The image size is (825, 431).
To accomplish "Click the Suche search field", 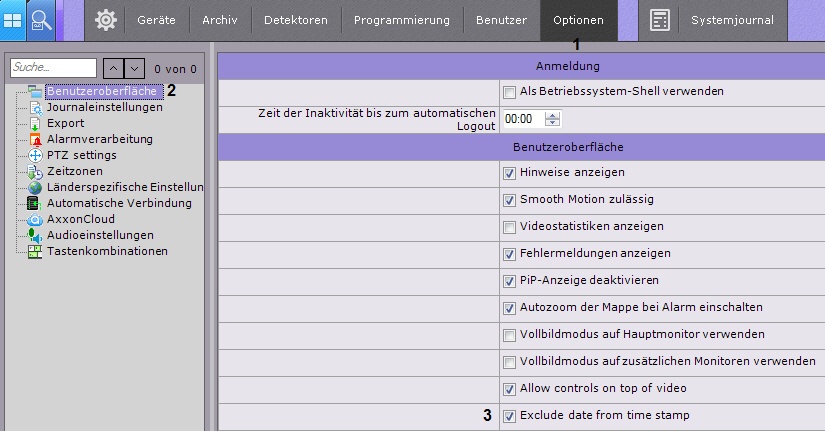I will click(x=53, y=68).
